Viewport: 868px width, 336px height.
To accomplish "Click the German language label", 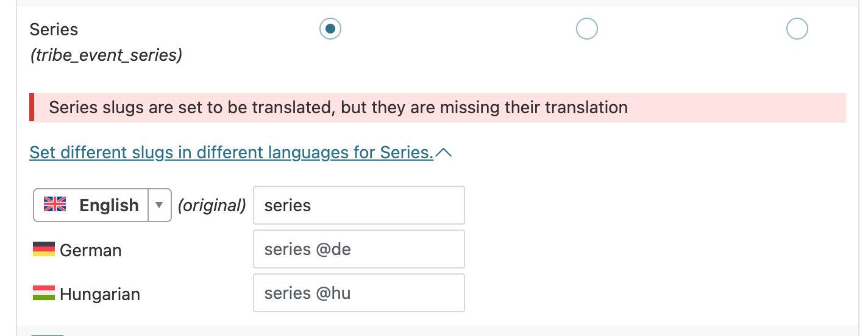I will point(91,250).
